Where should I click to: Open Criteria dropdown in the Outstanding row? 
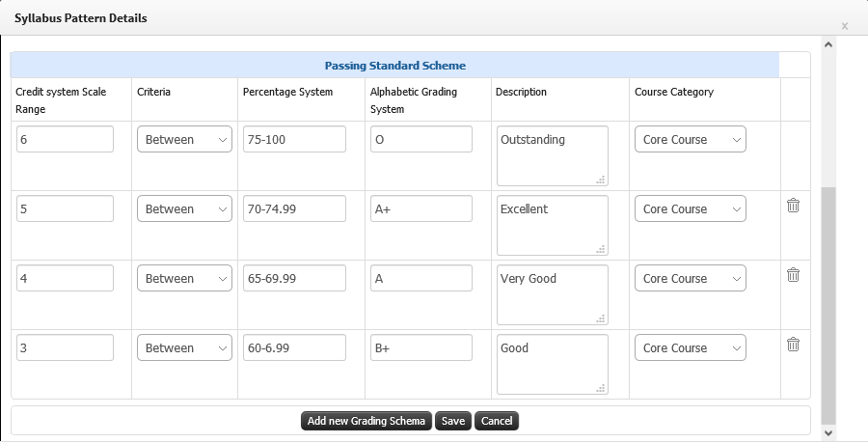pos(184,140)
